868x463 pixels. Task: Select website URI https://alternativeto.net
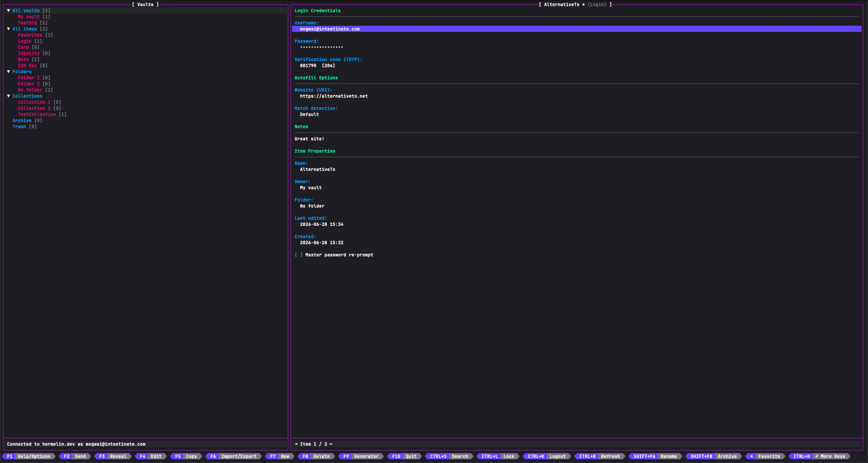[334, 96]
